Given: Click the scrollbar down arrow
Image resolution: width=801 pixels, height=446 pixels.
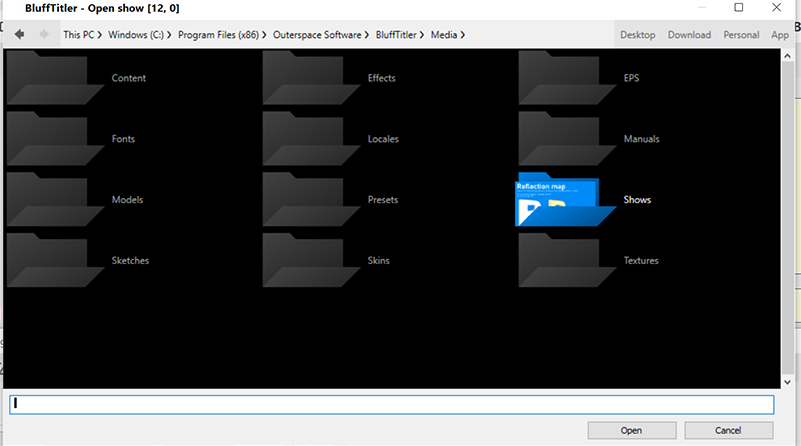Looking at the screenshot, I should tap(787, 382).
